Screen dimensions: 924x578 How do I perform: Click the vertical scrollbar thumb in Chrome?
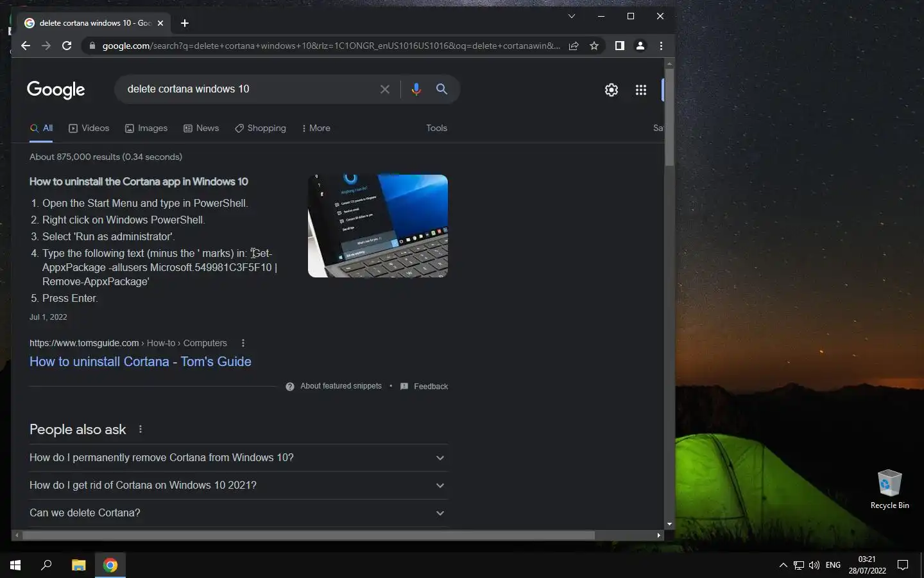click(669, 117)
